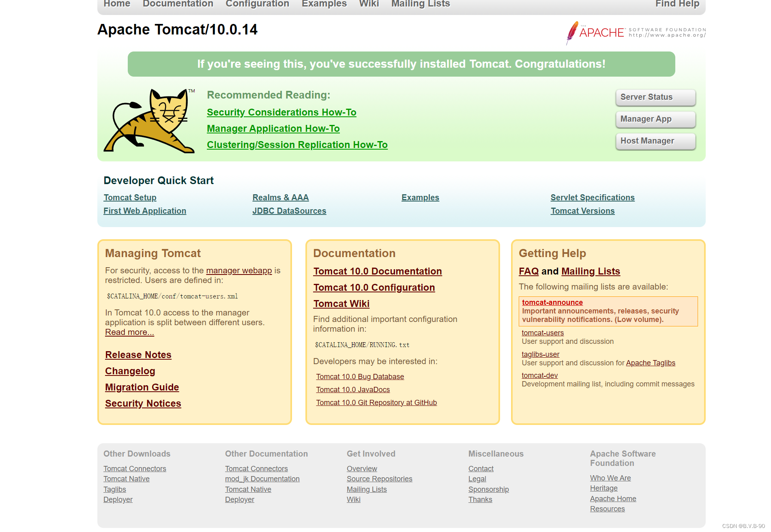Open mod_jk Documentation link
The height and width of the screenshot is (532, 771).
[x=262, y=479]
